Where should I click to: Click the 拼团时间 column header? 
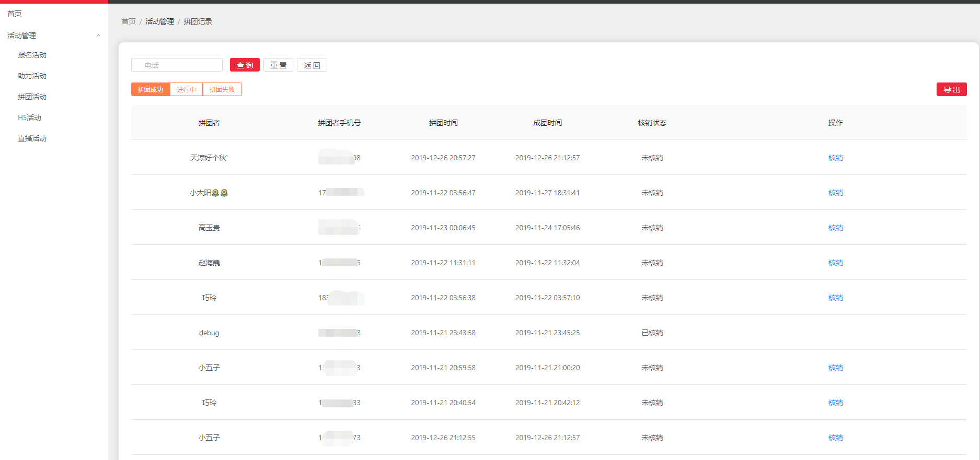pyautogui.click(x=443, y=123)
